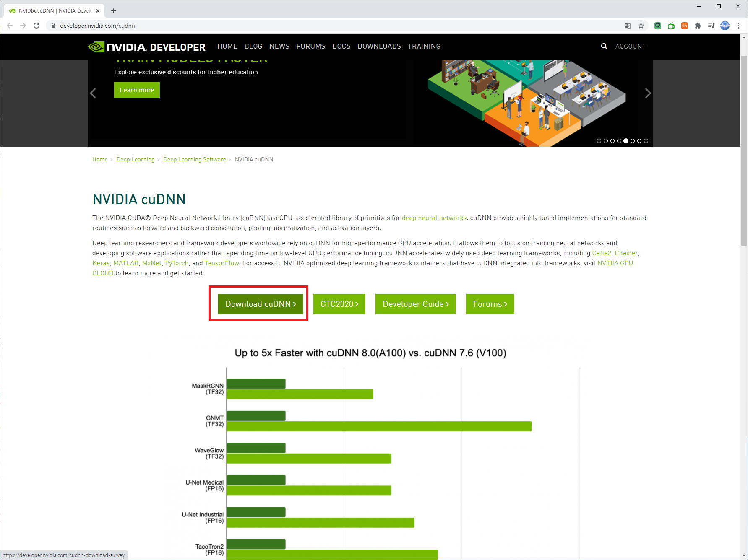Click the NVIDIA Developer logo
This screenshot has width=748, height=560.
coord(147,47)
